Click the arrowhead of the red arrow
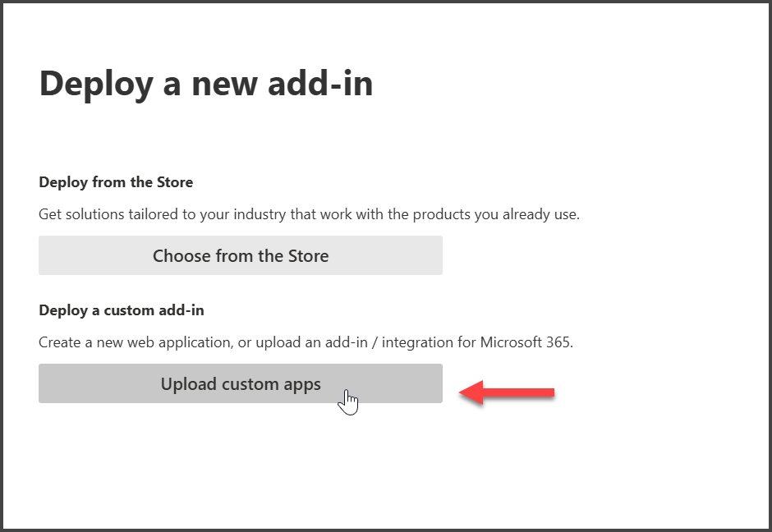This screenshot has height=532, width=772. click(x=471, y=392)
